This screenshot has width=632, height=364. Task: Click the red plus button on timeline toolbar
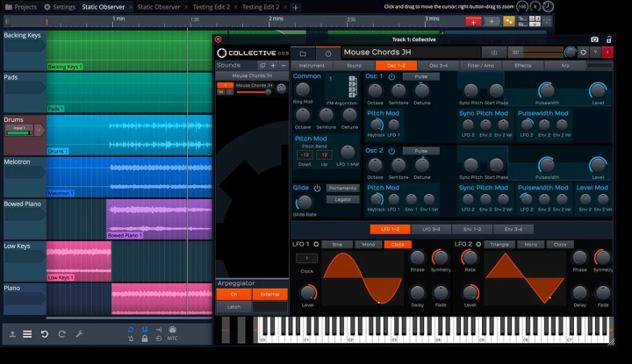point(473,22)
